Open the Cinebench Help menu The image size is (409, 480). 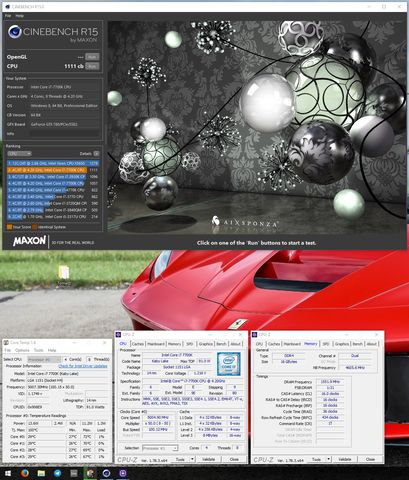pyautogui.click(x=19, y=16)
